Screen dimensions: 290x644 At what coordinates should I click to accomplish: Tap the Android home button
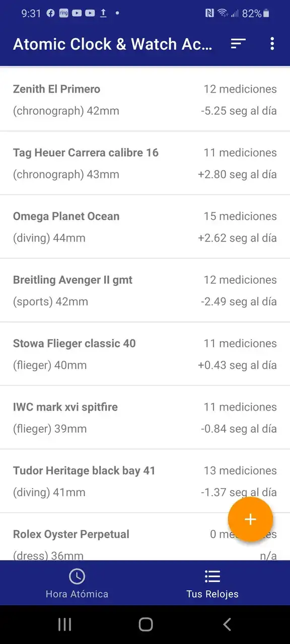(146, 624)
